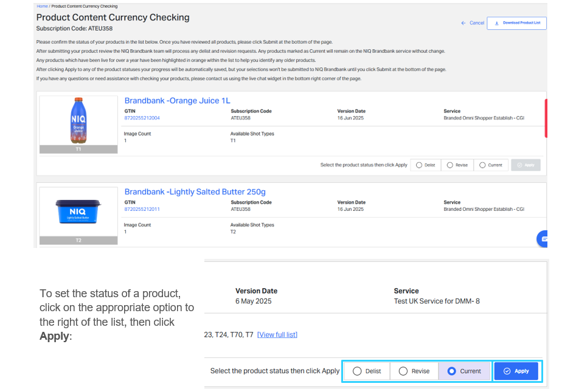The width and height of the screenshot is (576, 392).
Task: Click the T1 shot label under the juice image
Action: (78, 149)
